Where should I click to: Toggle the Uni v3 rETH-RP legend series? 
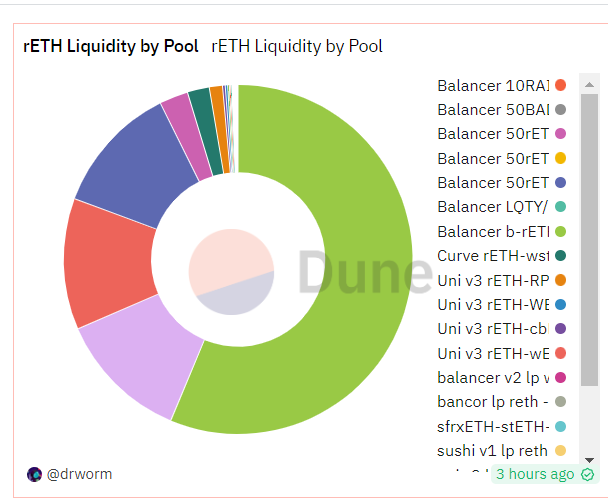click(x=493, y=280)
